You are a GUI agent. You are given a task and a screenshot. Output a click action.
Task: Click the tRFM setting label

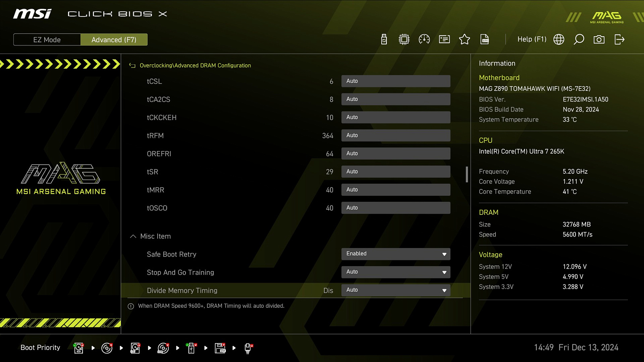click(155, 136)
